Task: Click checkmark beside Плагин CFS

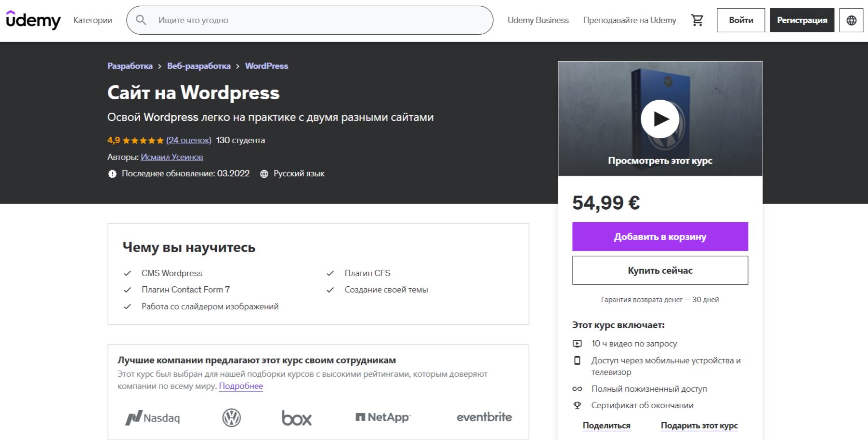Action: [x=330, y=273]
